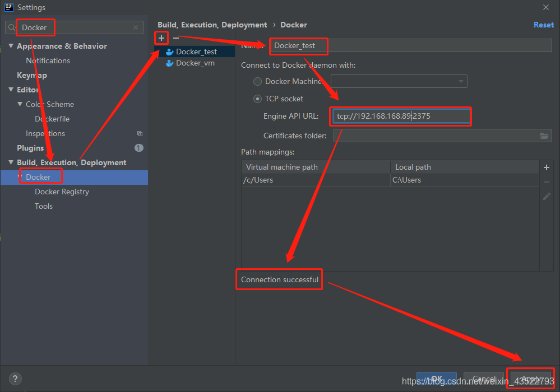Collapse Appearance & Behavior section

tap(11, 46)
